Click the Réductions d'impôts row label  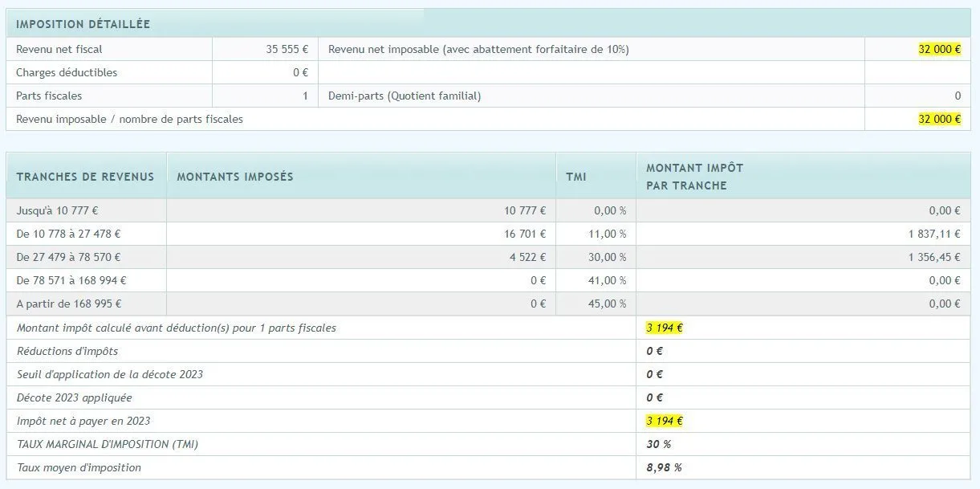point(67,351)
